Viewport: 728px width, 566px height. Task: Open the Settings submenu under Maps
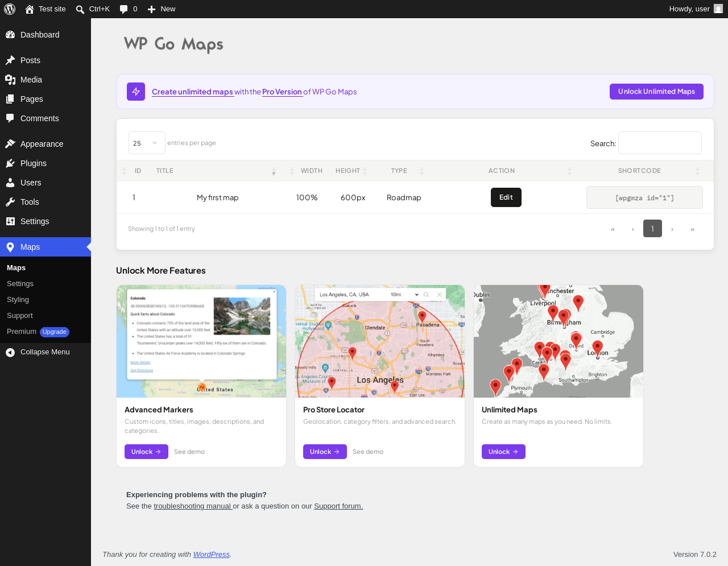[20, 284]
